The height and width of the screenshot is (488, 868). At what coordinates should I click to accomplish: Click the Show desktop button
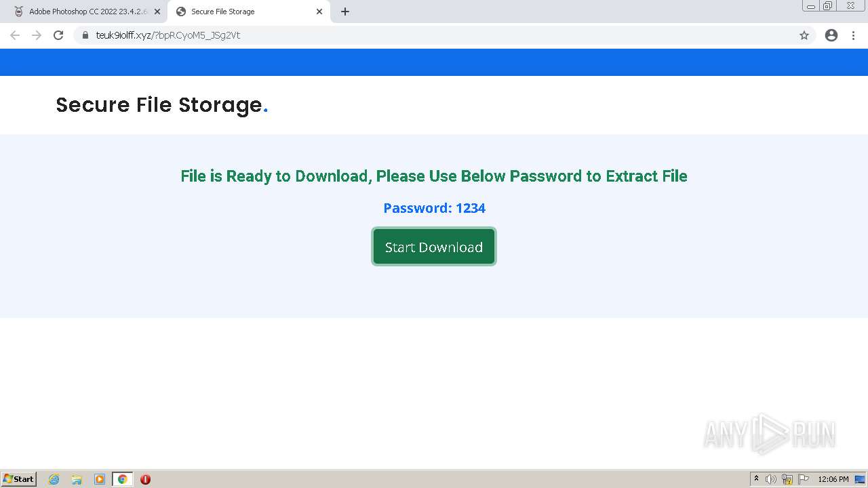(860, 479)
